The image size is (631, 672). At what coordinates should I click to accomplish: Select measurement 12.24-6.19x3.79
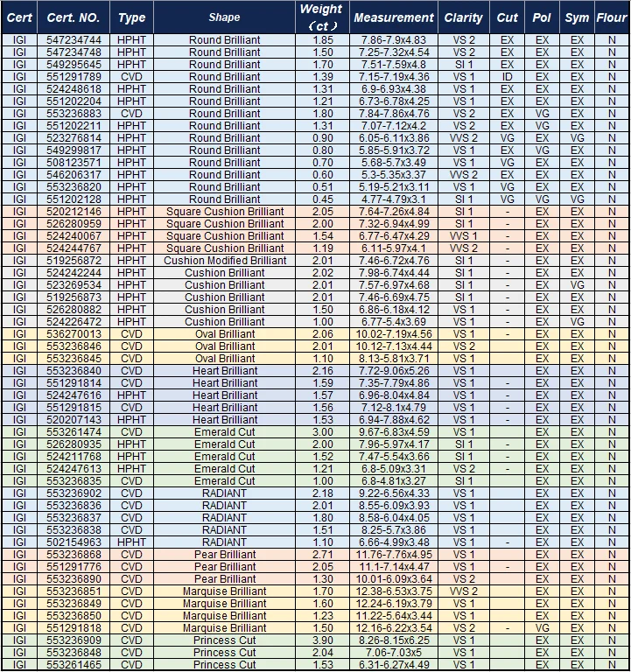[394, 604]
